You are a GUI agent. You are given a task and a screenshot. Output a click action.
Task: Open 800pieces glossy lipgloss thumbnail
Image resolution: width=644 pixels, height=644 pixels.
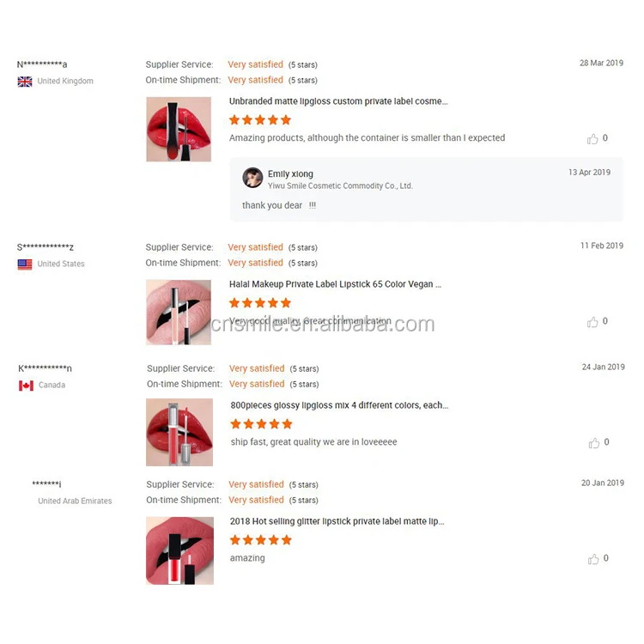click(179, 432)
